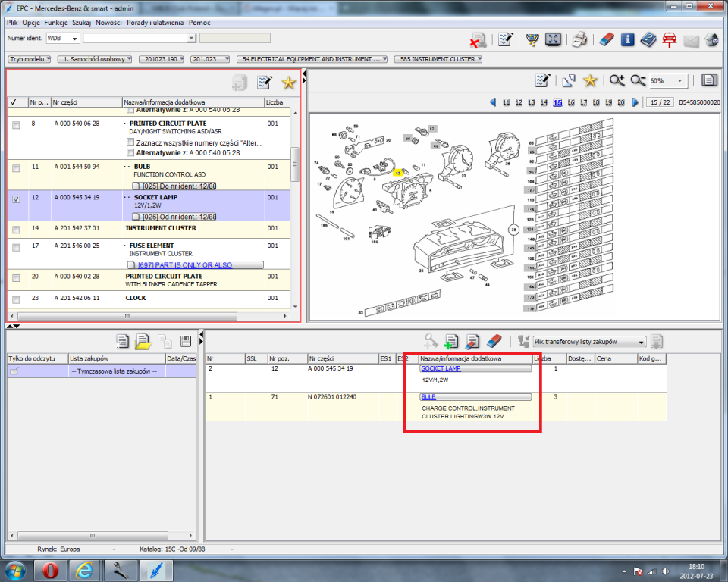Open Plik transferowy listy zakupów dropdown
The height and width of the screenshot is (582, 728).
click(642, 342)
